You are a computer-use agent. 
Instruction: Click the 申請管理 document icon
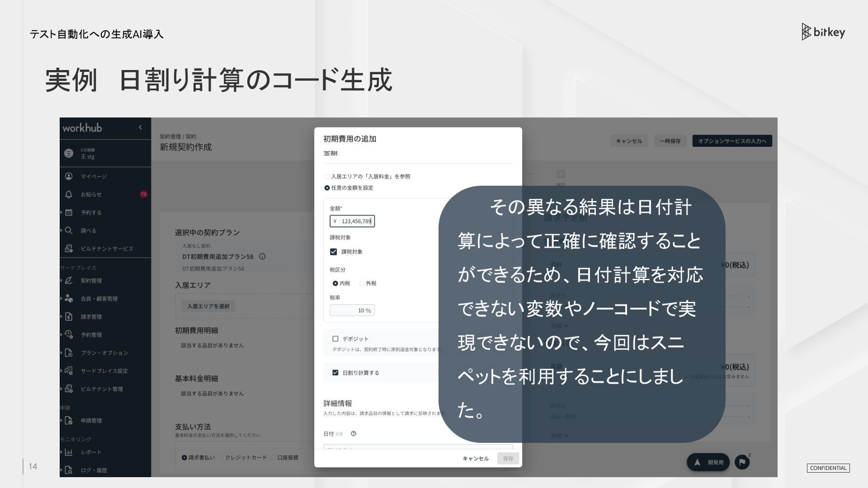tap(69, 421)
